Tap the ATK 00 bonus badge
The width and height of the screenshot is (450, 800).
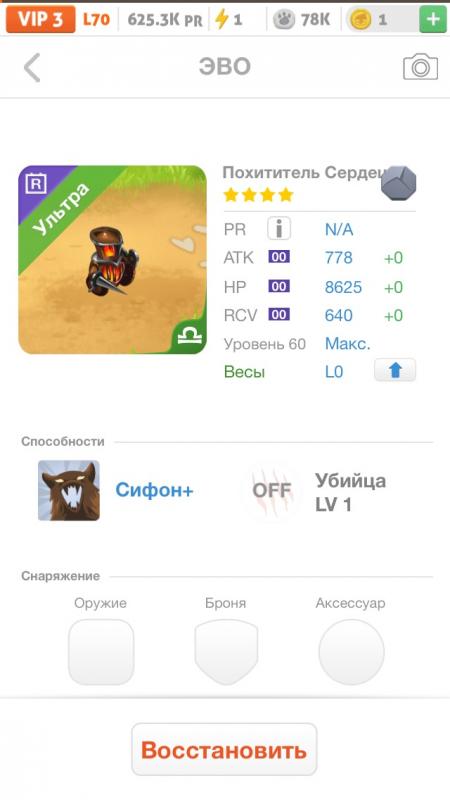(x=279, y=257)
